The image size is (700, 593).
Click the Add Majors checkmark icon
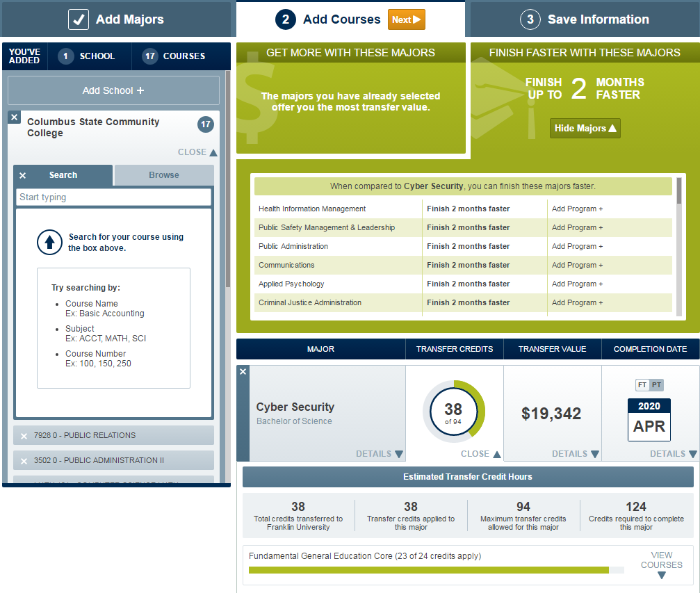click(x=78, y=19)
